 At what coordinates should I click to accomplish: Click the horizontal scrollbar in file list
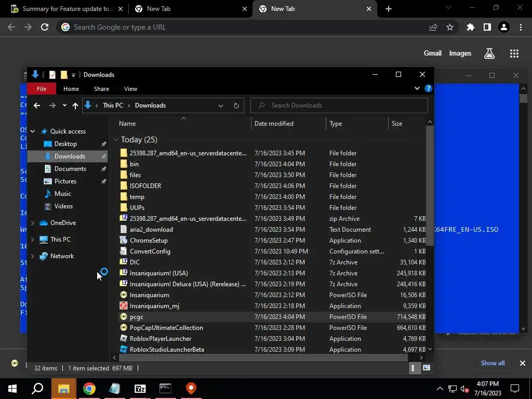263,357
